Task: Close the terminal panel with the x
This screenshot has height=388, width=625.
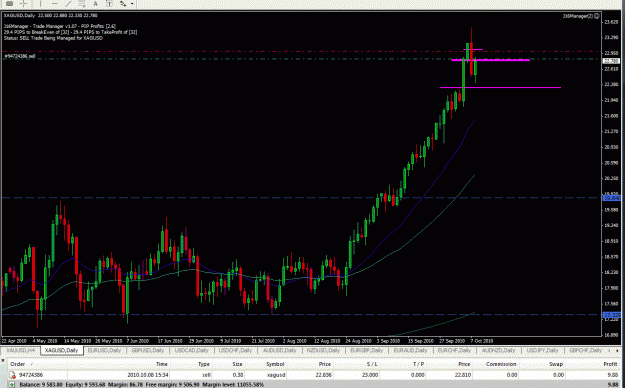Action: tap(3, 360)
